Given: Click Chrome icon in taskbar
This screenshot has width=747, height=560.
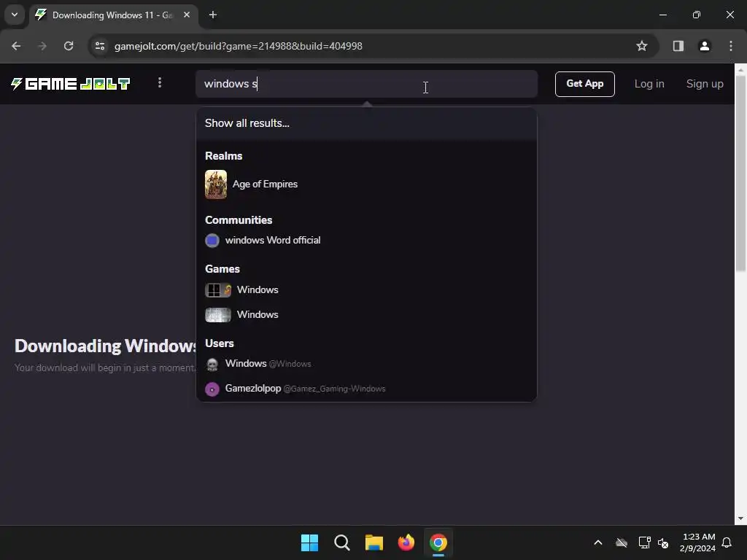Looking at the screenshot, I should [x=438, y=542].
